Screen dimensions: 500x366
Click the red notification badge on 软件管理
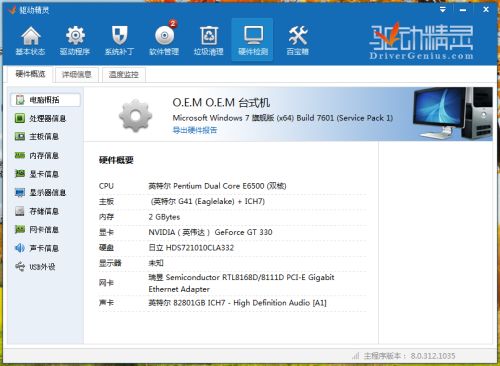coord(173,24)
